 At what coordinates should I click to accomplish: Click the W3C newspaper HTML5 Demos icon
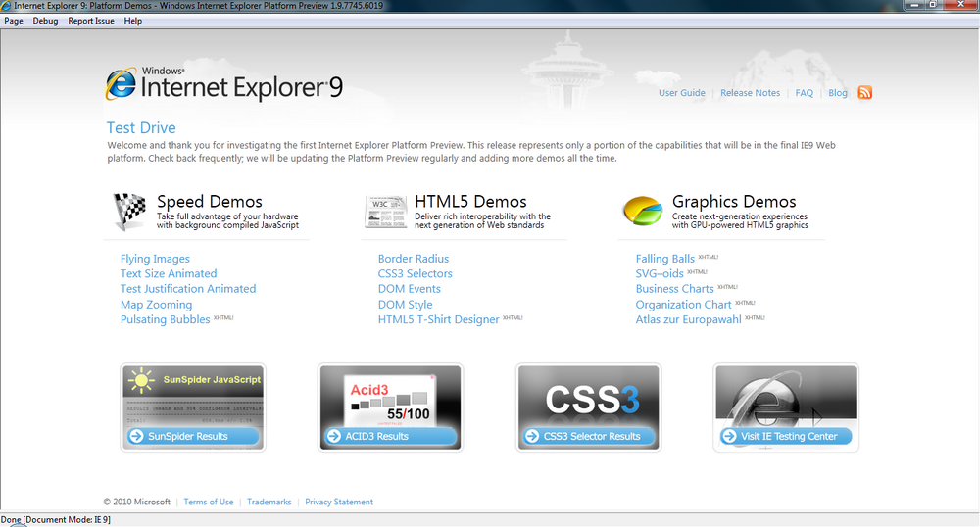coord(385,213)
